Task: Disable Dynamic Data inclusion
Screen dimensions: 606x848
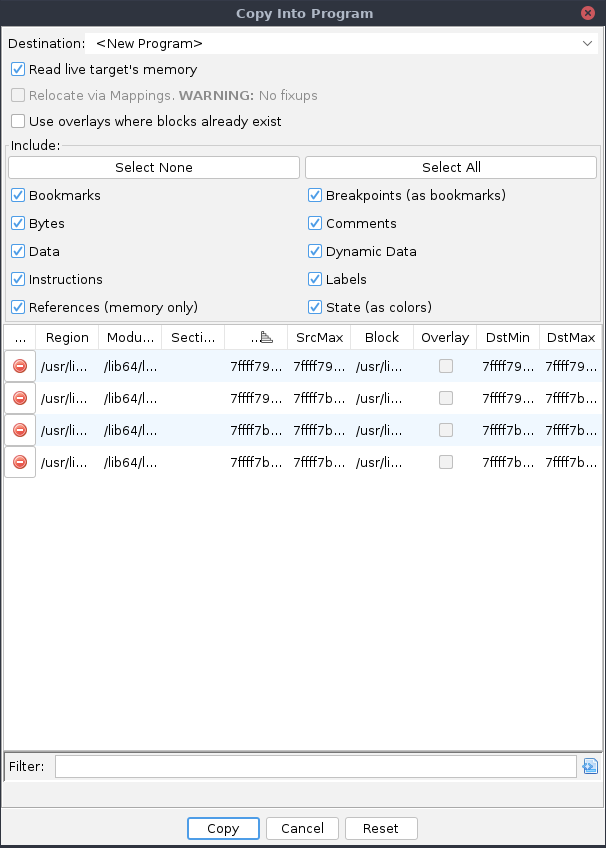Action: click(314, 251)
